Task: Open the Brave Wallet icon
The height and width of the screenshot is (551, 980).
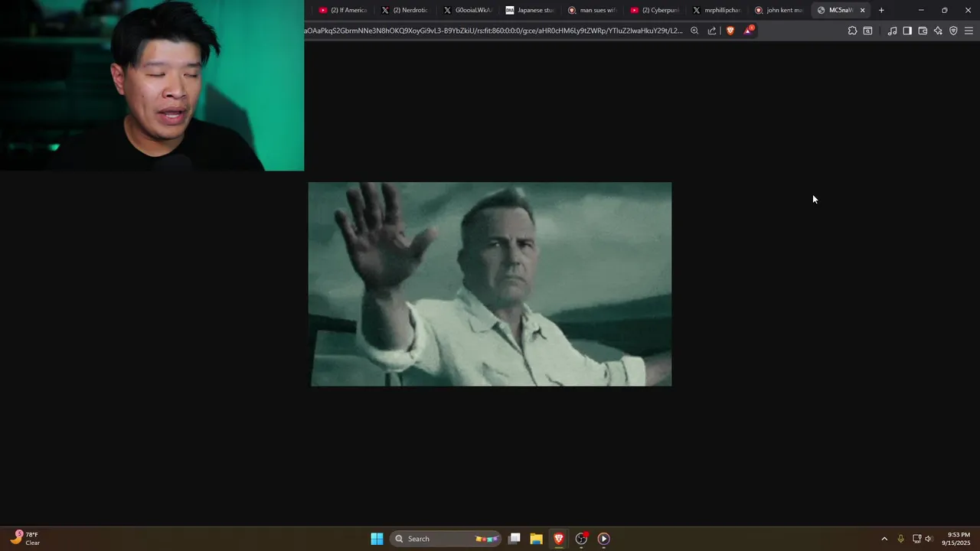Action: click(x=923, y=31)
